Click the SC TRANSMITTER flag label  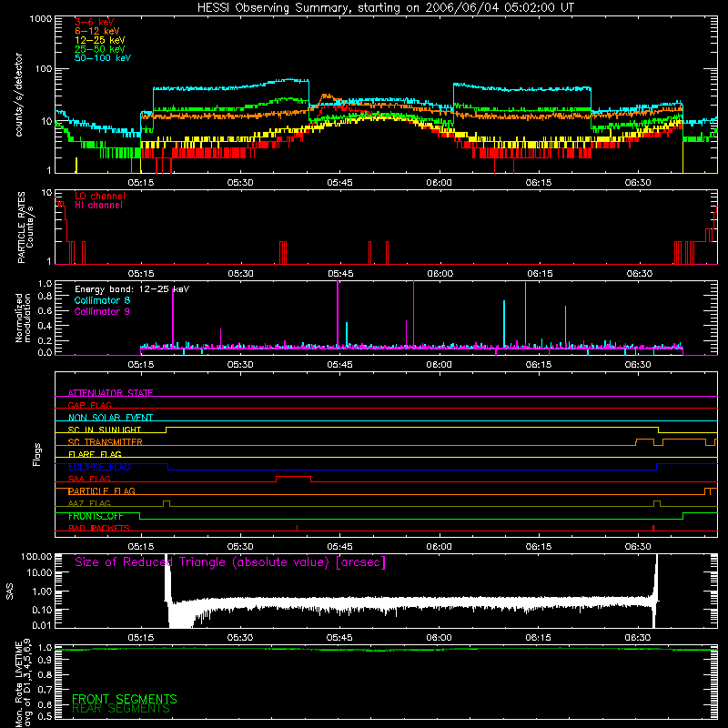[105, 442]
